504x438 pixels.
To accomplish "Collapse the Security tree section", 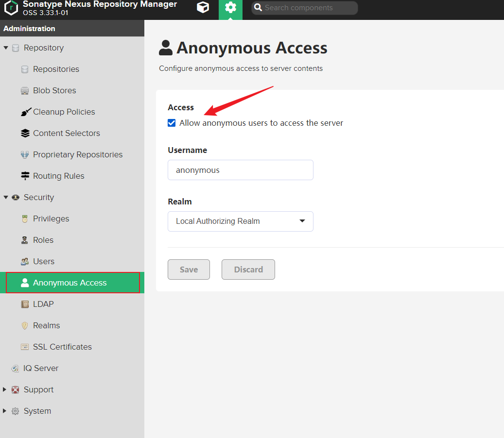I will point(5,198).
